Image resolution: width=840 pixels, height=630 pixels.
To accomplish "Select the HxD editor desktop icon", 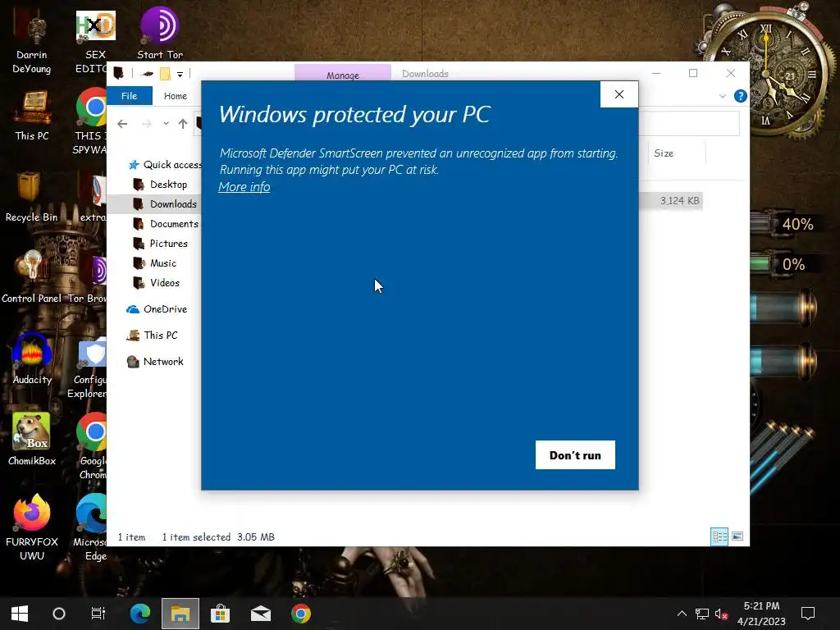I will pos(95,42).
